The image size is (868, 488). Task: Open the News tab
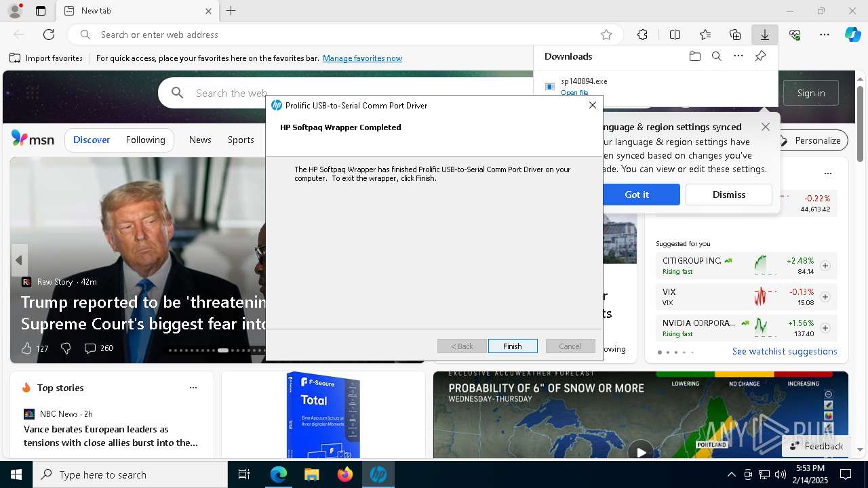coord(200,140)
